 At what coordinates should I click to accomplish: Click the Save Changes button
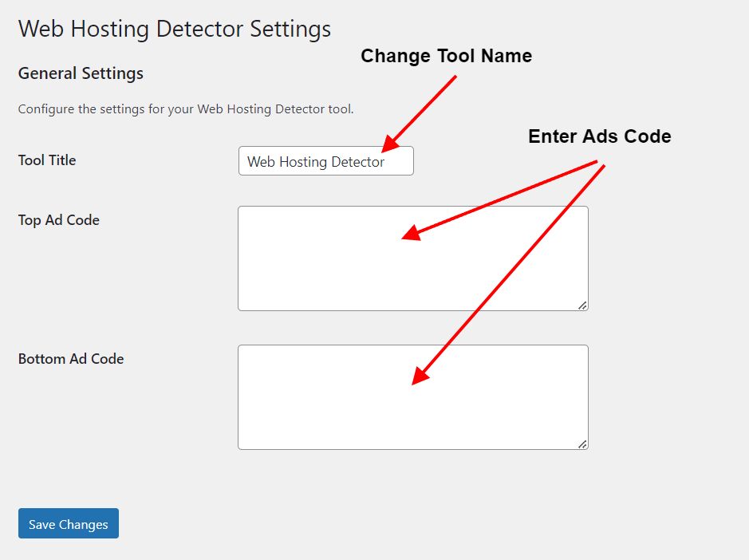click(69, 523)
